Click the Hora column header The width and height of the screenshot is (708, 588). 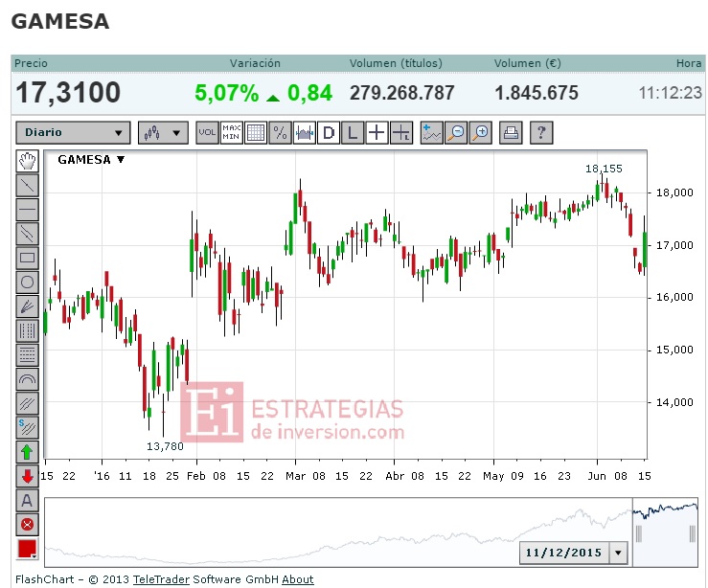[689, 63]
